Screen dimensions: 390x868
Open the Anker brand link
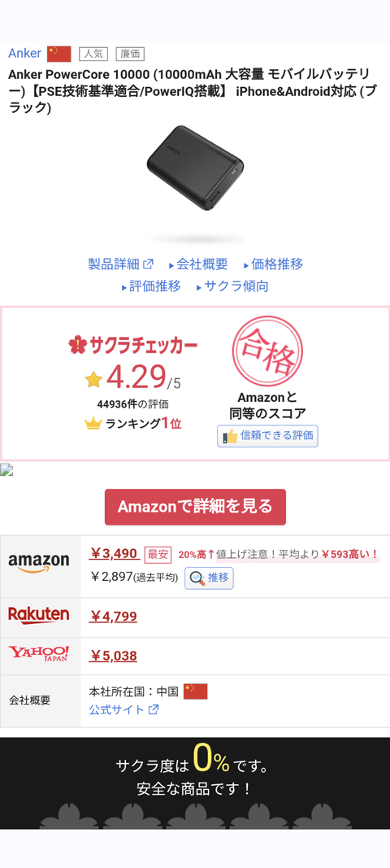click(x=25, y=54)
